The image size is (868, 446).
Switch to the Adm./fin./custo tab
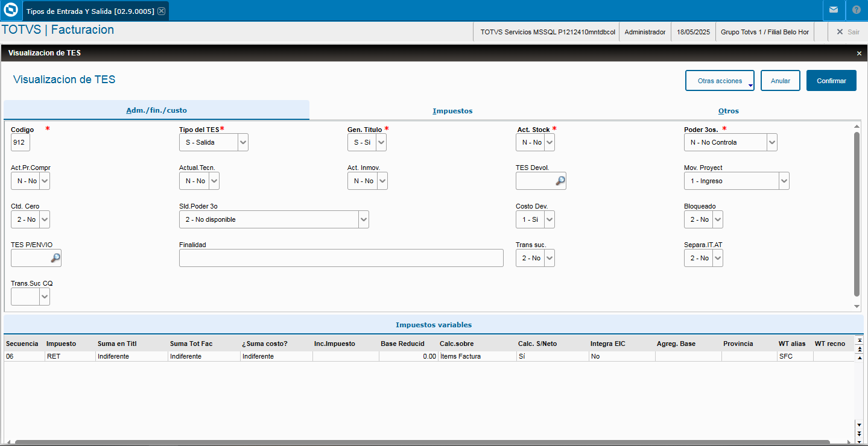[157, 110]
